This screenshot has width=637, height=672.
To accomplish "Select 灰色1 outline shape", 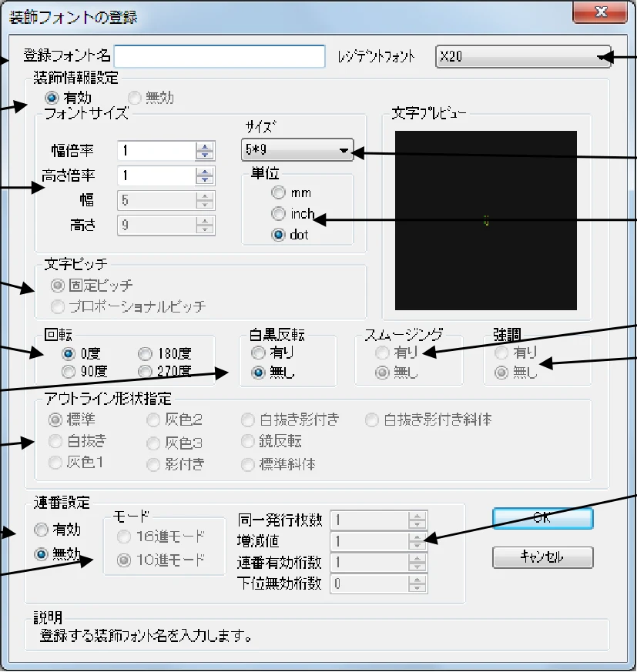I will (x=55, y=463).
